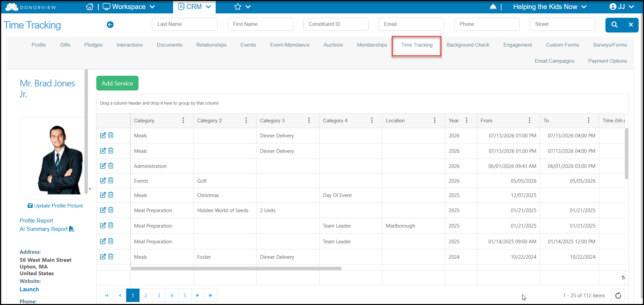
Task: Delete the Meals Foster row
Action: 111,256
